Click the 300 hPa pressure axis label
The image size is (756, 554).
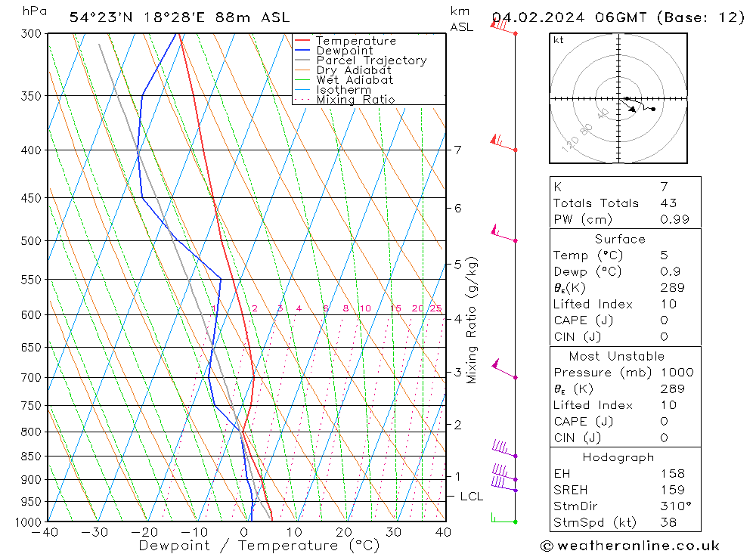click(32, 34)
